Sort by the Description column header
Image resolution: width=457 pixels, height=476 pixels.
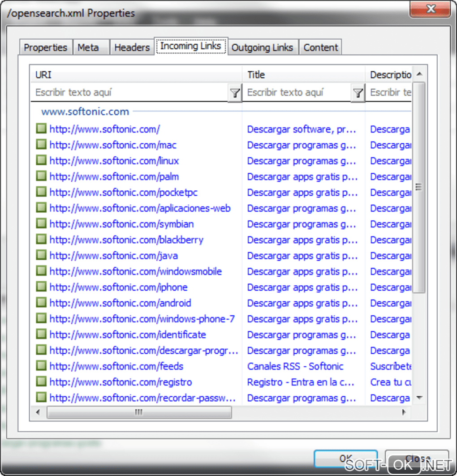coord(389,75)
